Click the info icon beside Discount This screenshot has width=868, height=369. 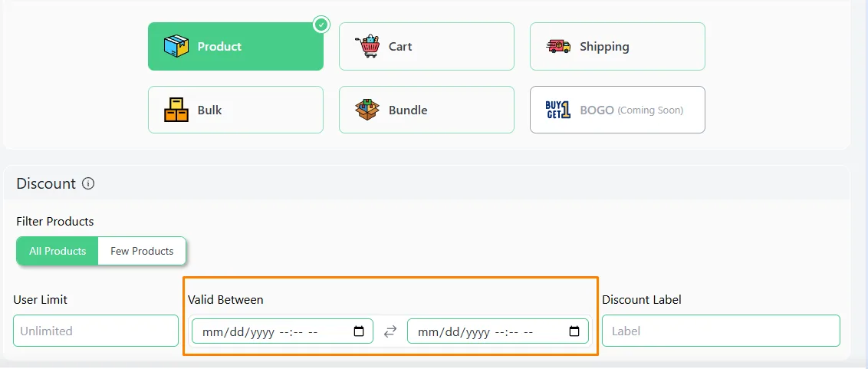(x=88, y=183)
